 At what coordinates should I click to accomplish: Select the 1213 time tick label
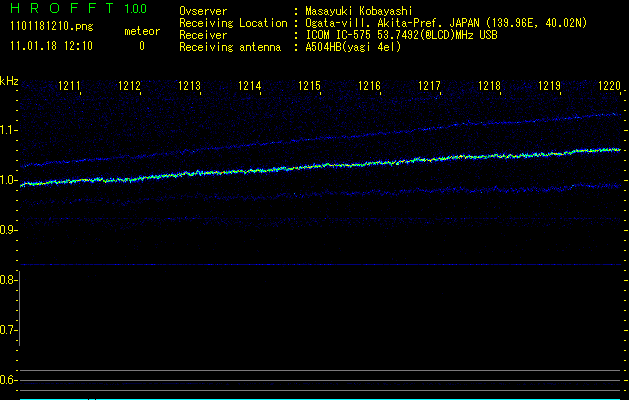pyautogui.click(x=190, y=87)
